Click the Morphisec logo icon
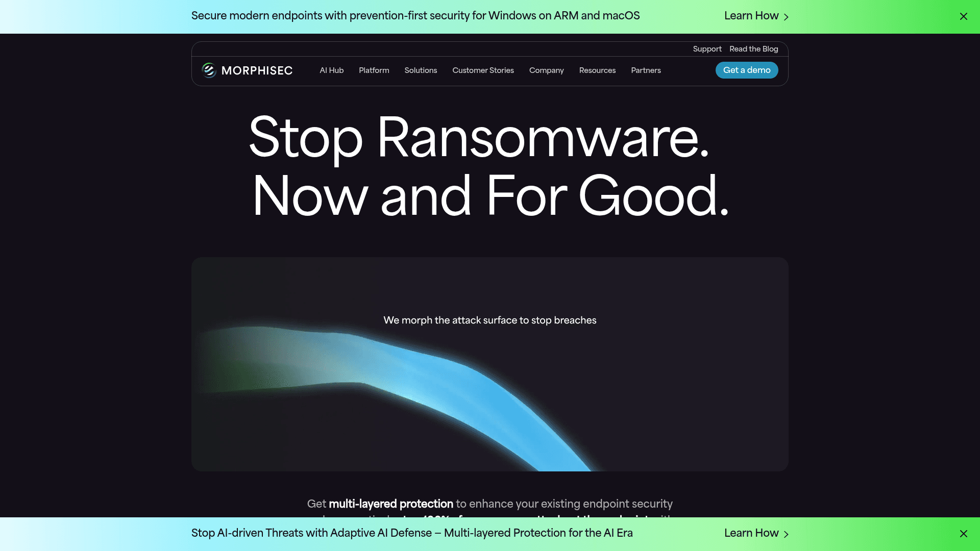Viewport: 980px width, 551px height. pos(209,70)
